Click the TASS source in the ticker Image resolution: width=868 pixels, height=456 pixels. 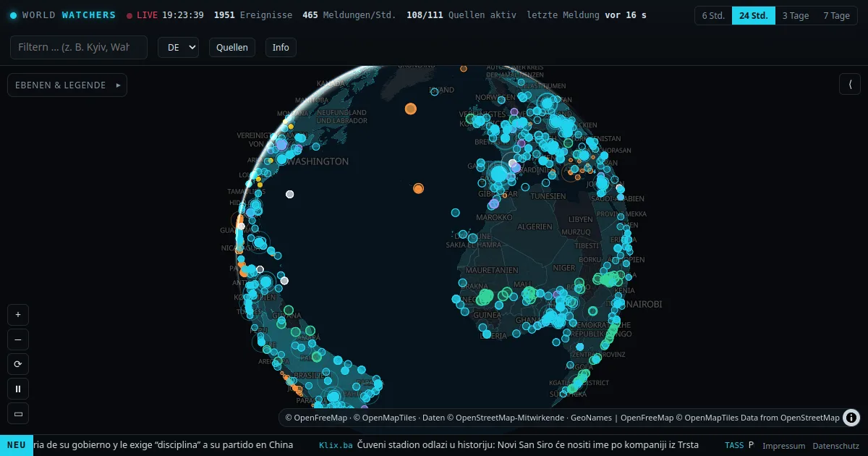coord(733,445)
